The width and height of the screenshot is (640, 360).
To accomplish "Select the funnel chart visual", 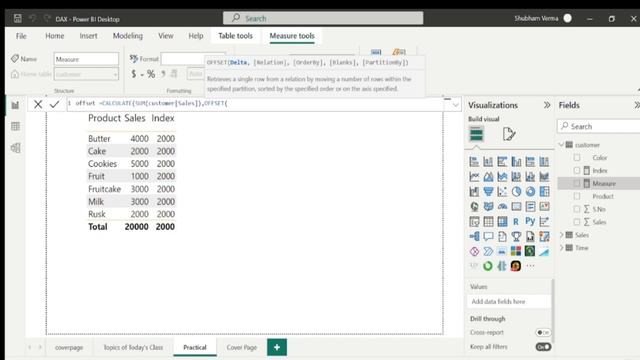I will [x=488, y=191].
